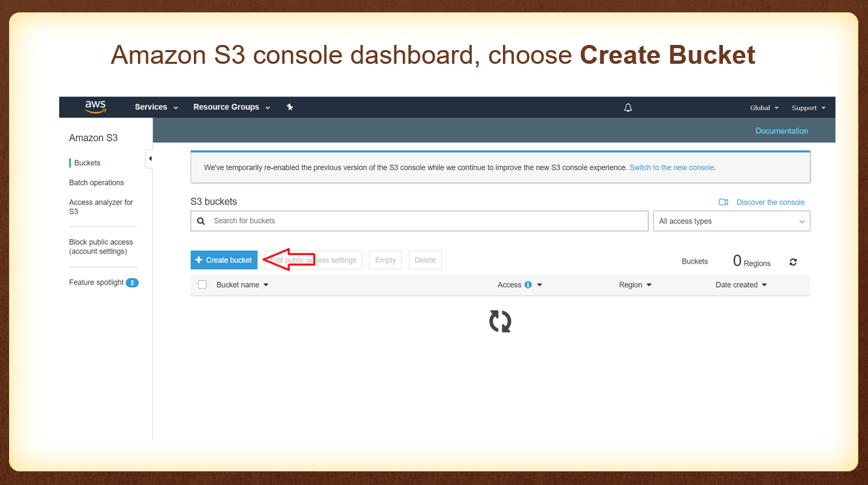Click the AWS logo in the navbar
868x485 pixels.
click(x=95, y=105)
